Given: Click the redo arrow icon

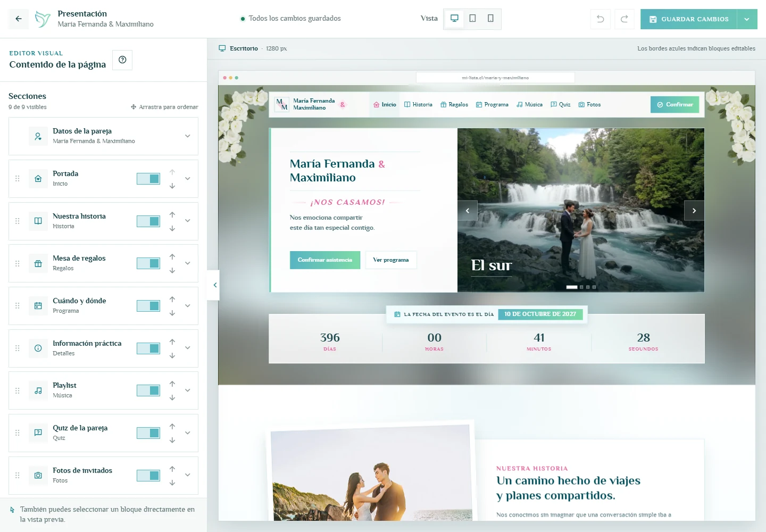Looking at the screenshot, I should (625, 19).
